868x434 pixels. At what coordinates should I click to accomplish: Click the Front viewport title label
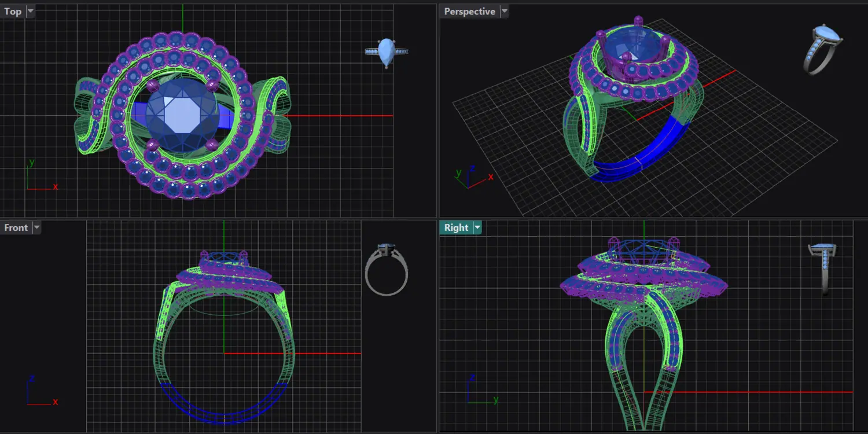[x=16, y=227]
